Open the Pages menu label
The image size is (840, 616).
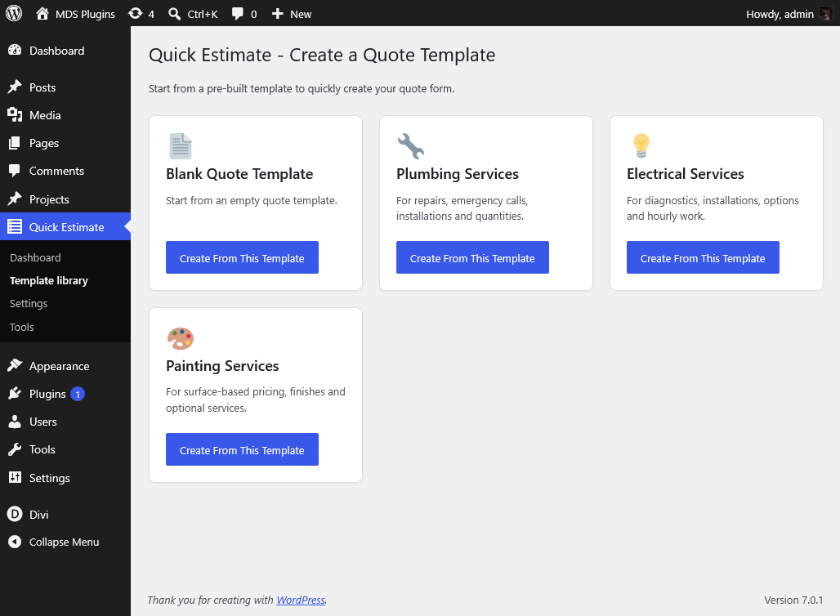[x=44, y=143]
